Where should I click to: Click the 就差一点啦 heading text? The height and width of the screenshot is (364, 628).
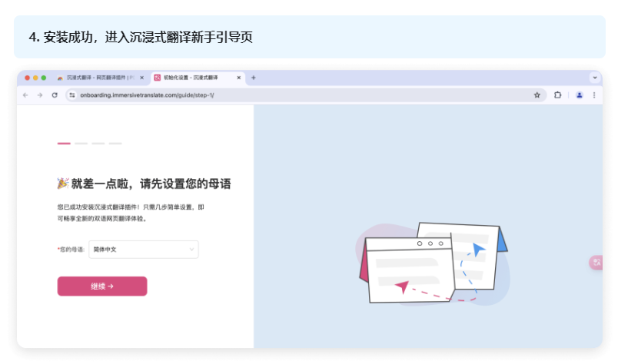click(151, 184)
